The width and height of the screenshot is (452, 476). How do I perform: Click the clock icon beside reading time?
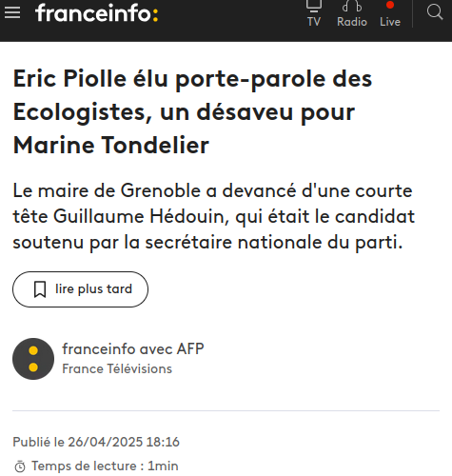pos(20,466)
